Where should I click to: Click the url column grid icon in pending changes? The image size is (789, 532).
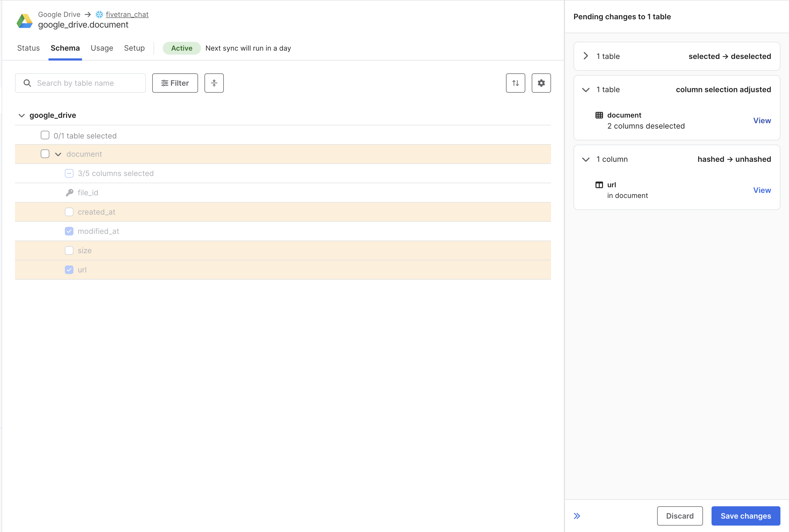pos(600,184)
